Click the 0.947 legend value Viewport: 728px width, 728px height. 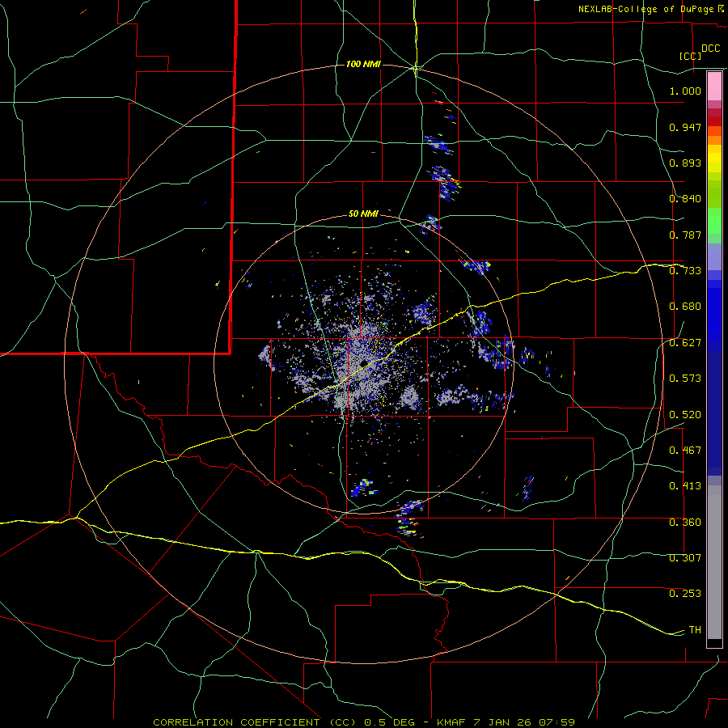point(685,127)
